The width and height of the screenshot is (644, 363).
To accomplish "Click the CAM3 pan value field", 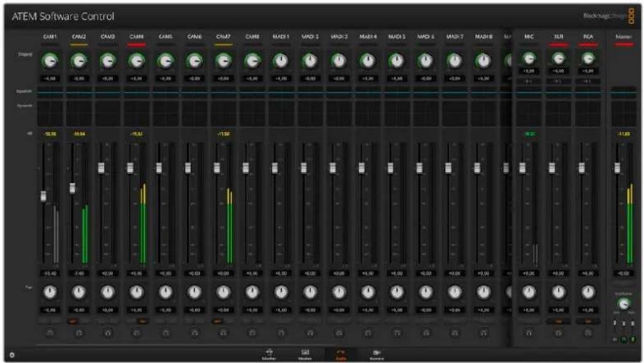I will pos(108,310).
